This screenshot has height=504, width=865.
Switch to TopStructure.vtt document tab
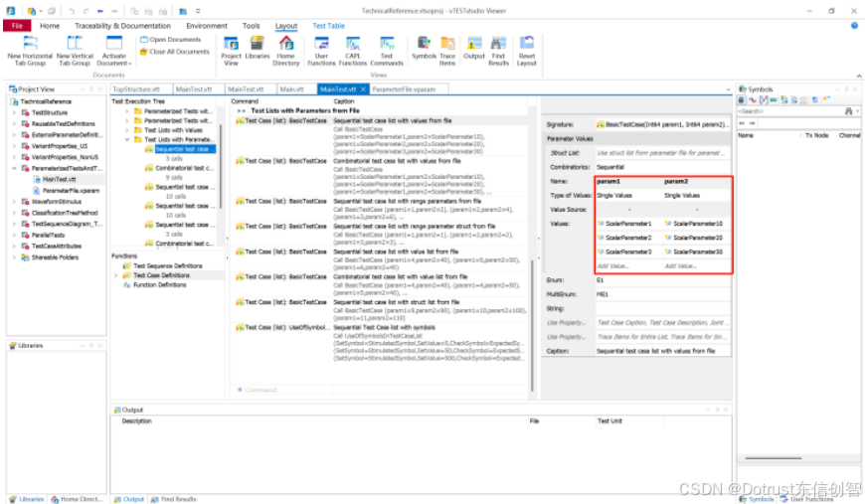[x=141, y=89]
